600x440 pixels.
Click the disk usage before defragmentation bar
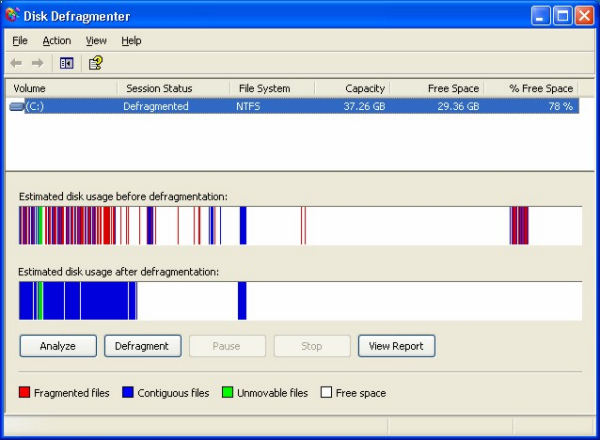[x=300, y=226]
